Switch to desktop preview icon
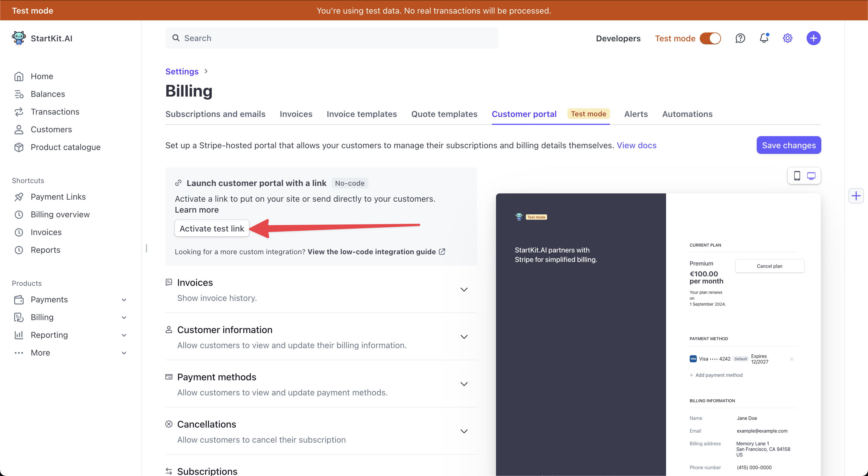 (x=810, y=176)
